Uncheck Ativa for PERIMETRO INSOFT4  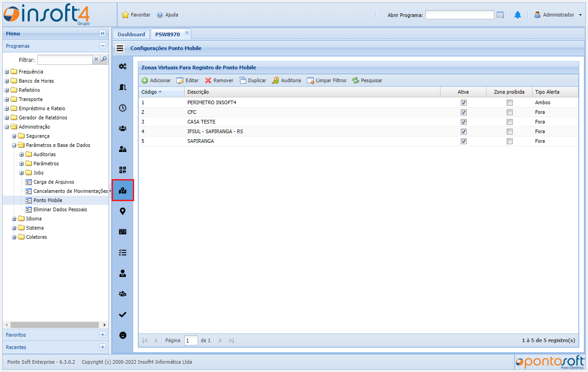(x=464, y=103)
